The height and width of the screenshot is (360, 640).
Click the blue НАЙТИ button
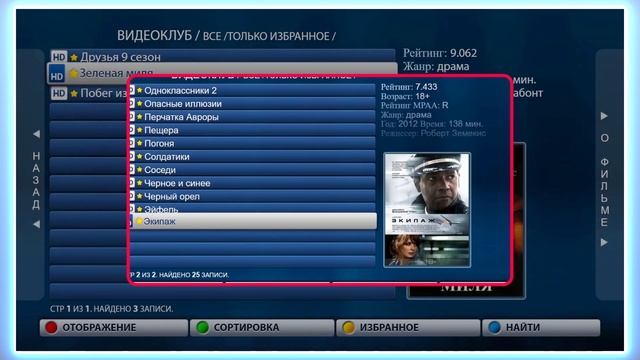click(541, 327)
